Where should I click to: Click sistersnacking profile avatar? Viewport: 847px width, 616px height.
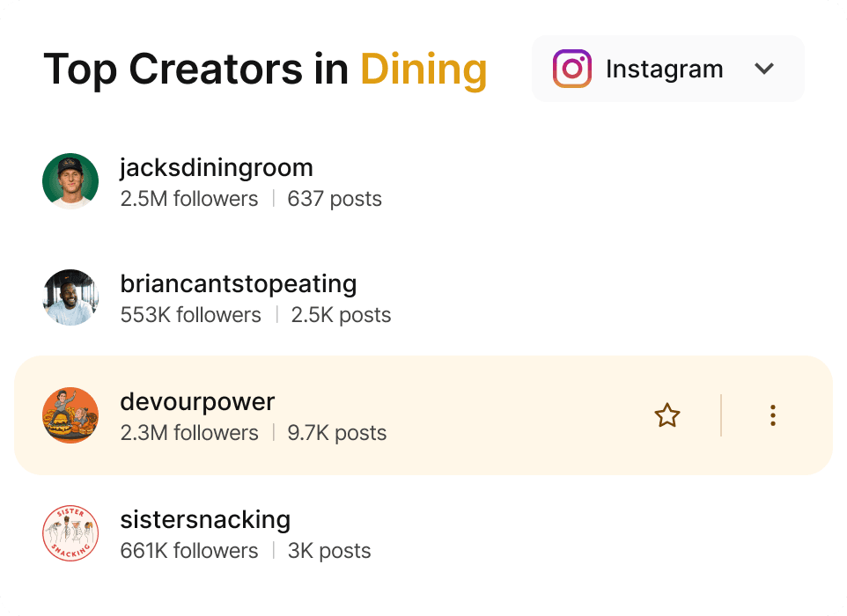(x=70, y=533)
